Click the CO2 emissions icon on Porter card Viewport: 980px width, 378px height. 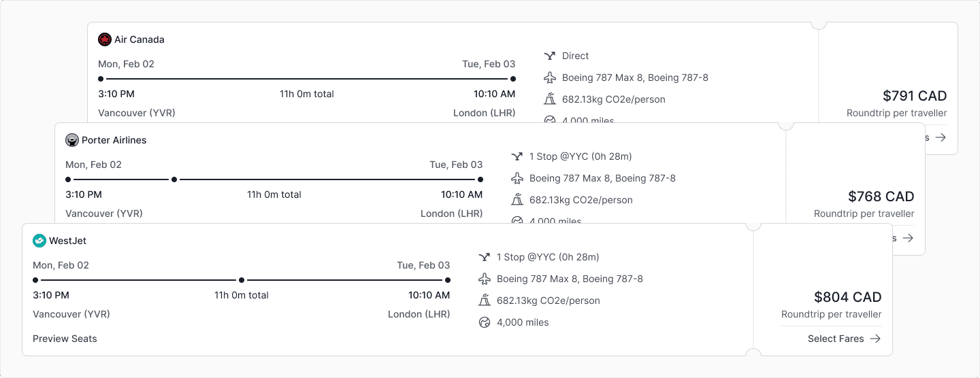click(x=517, y=200)
